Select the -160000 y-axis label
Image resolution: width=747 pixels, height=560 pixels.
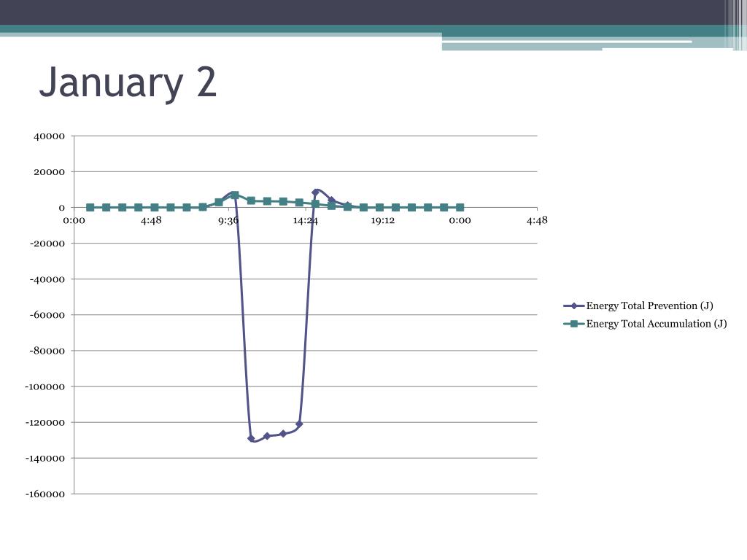point(44,494)
